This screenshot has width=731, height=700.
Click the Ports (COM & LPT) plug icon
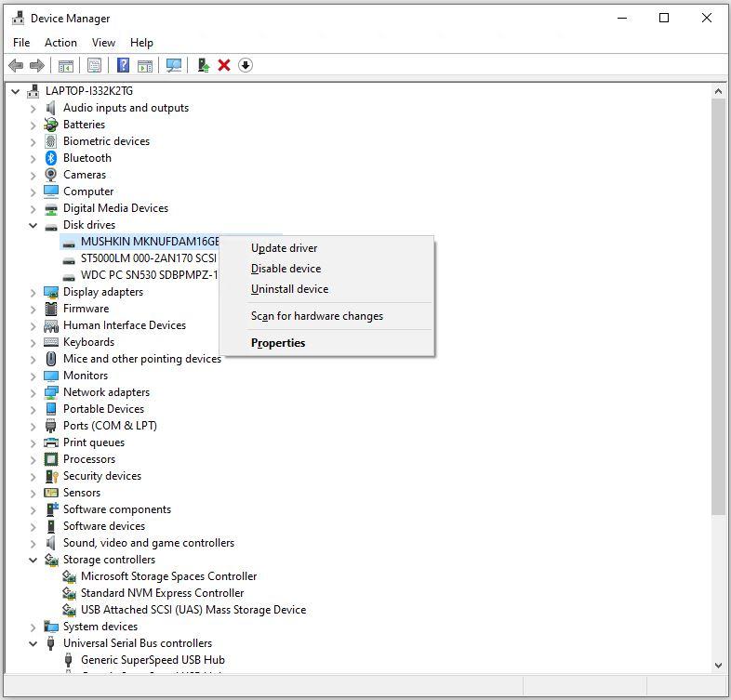(51, 426)
